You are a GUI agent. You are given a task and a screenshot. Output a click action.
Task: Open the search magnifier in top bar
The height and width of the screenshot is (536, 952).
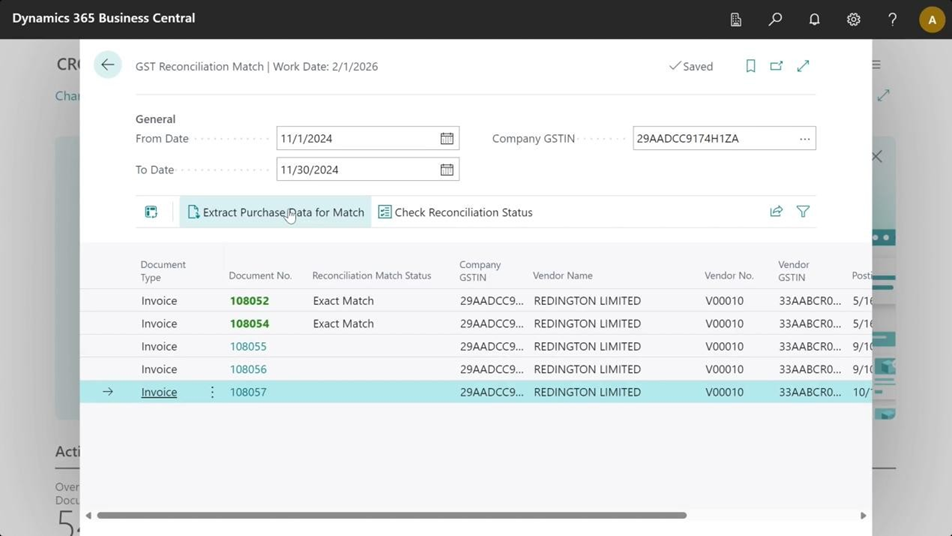[x=775, y=19]
